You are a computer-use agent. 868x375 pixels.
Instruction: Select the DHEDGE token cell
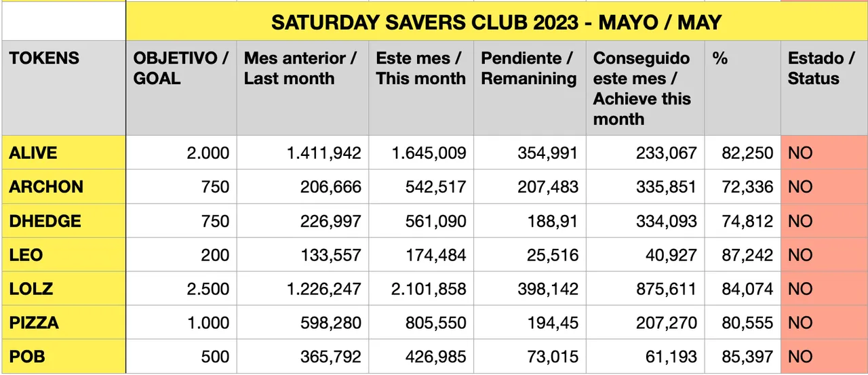click(45, 220)
